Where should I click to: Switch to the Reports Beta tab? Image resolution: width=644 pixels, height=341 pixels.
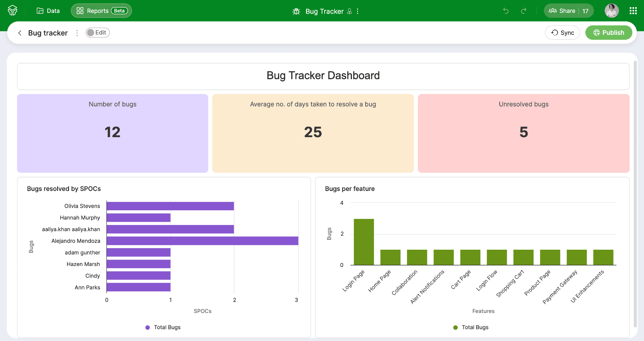(x=101, y=11)
